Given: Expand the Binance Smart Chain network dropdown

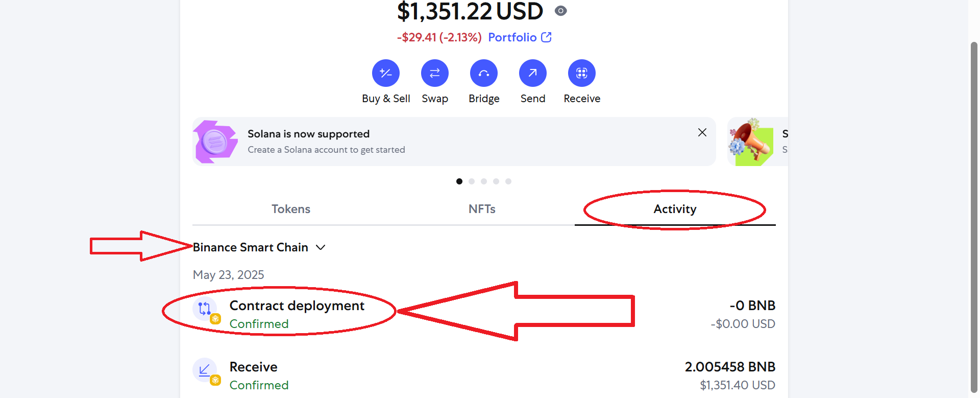Looking at the screenshot, I should pos(259,247).
